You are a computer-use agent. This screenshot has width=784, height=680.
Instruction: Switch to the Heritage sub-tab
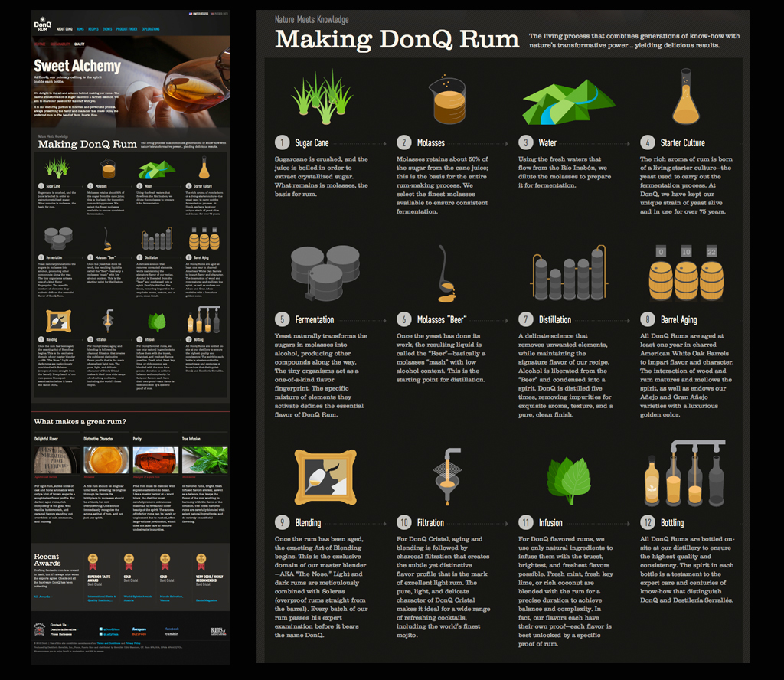[x=40, y=44]
